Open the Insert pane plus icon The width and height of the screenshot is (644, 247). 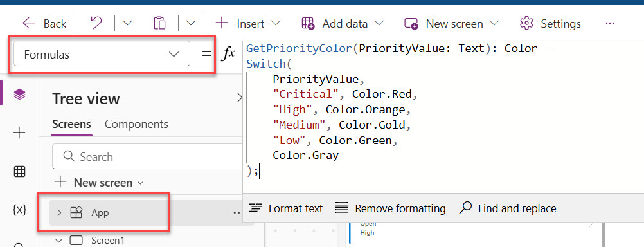19,133
